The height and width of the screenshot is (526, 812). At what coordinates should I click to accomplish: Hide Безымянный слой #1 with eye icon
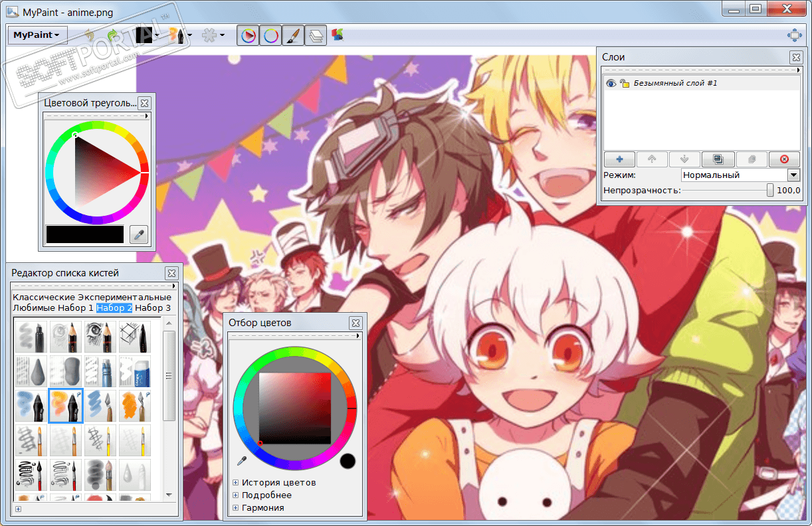tap(611, 83)
